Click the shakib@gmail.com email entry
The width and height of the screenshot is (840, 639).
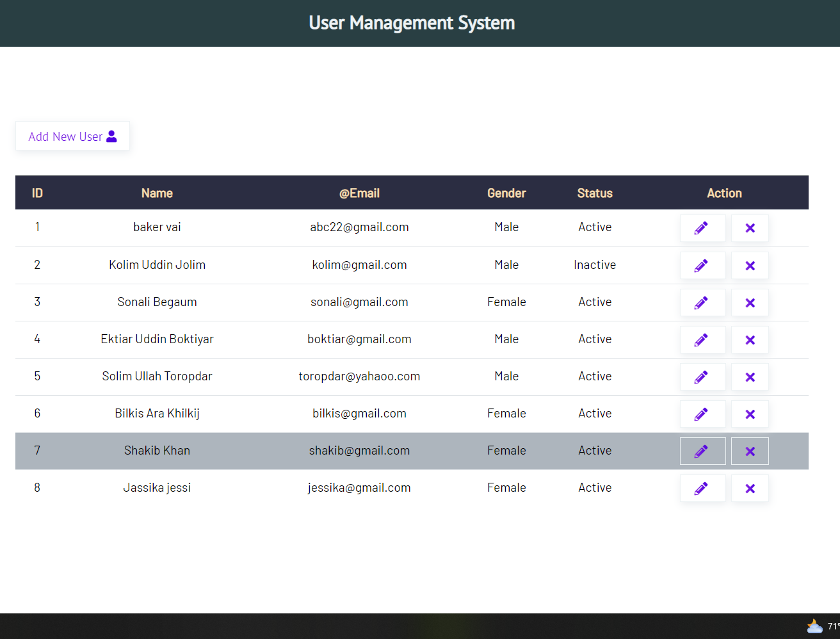click(359, 451)
